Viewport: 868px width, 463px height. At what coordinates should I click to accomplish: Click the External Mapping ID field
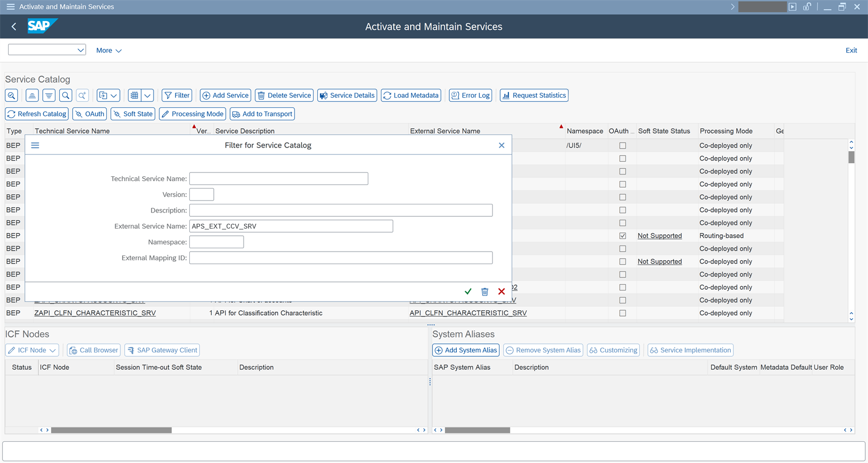click(x=341, y=258)
